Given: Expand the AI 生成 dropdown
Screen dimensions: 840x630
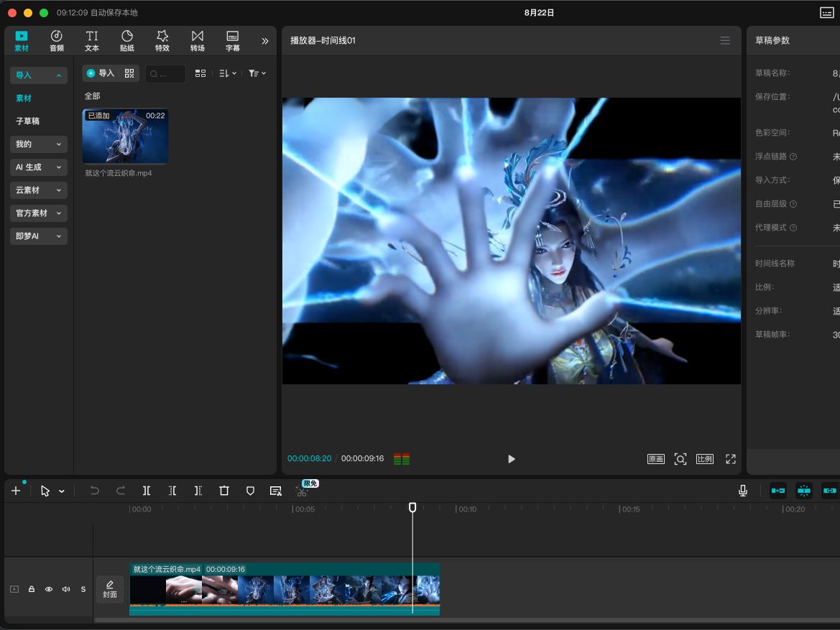Looking at the screenshot, I should click(39, 167).
